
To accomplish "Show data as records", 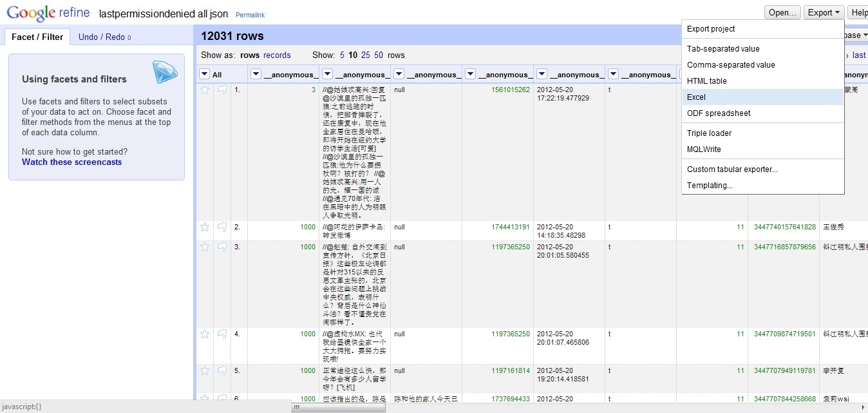I will pyautogui.click(x=277, y=55).
